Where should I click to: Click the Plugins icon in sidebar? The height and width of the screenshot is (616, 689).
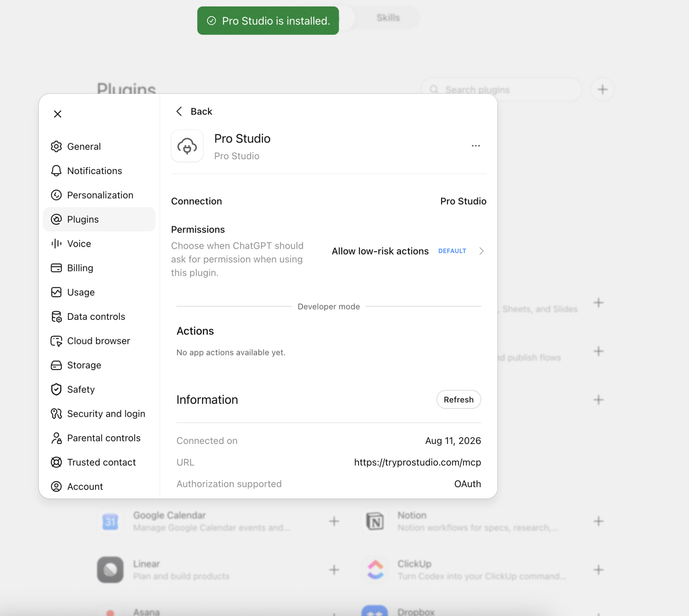click(x=56, y=219)
